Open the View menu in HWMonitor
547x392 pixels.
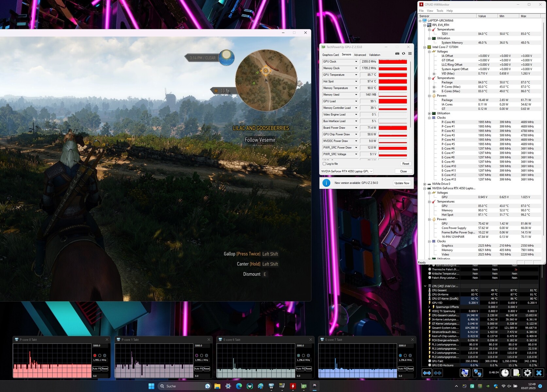pyautogui.click(x=430, y=11)
